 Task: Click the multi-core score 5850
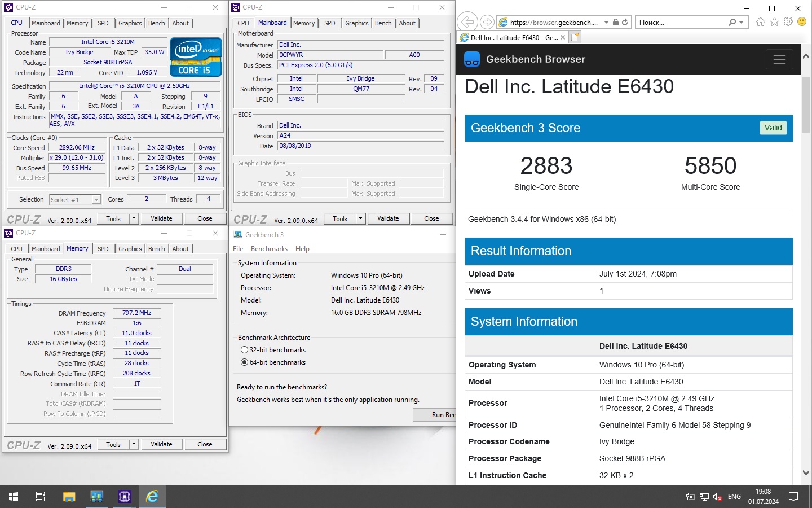coord(710,166)
